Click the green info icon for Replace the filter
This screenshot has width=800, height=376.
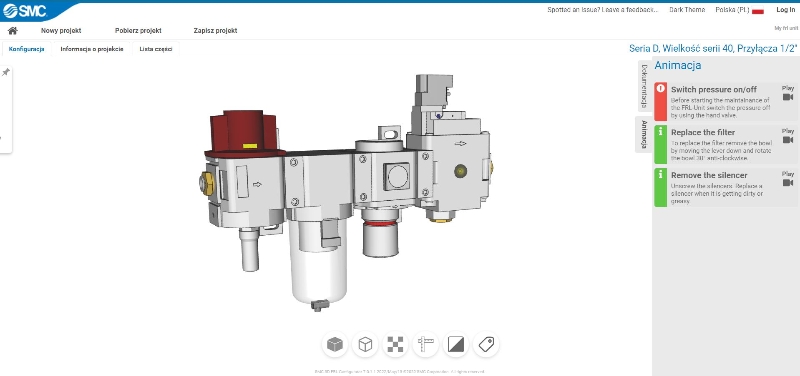click(x=661, y=132)
